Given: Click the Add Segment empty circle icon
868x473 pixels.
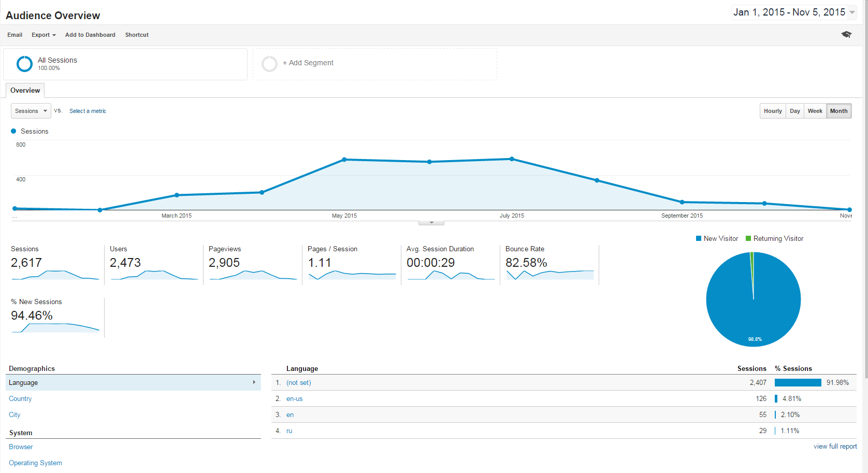Looking at the screenshot, I should 269,64.
